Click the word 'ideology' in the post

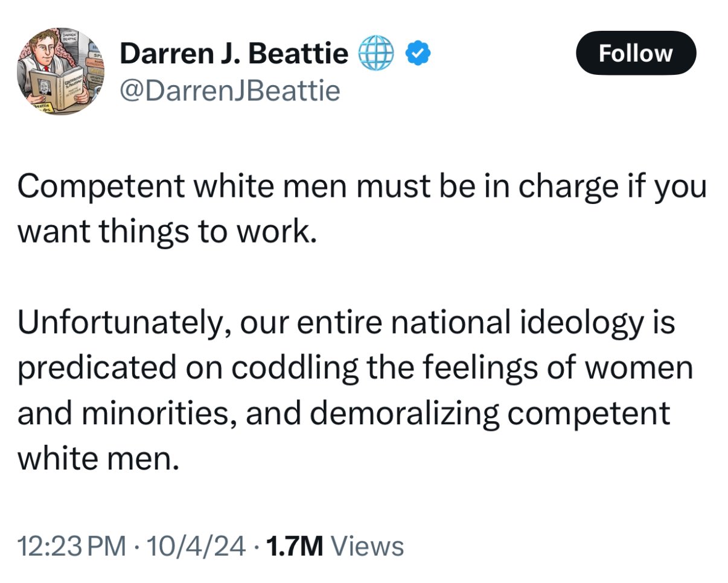pyautogui.click(x=580, y=323)
